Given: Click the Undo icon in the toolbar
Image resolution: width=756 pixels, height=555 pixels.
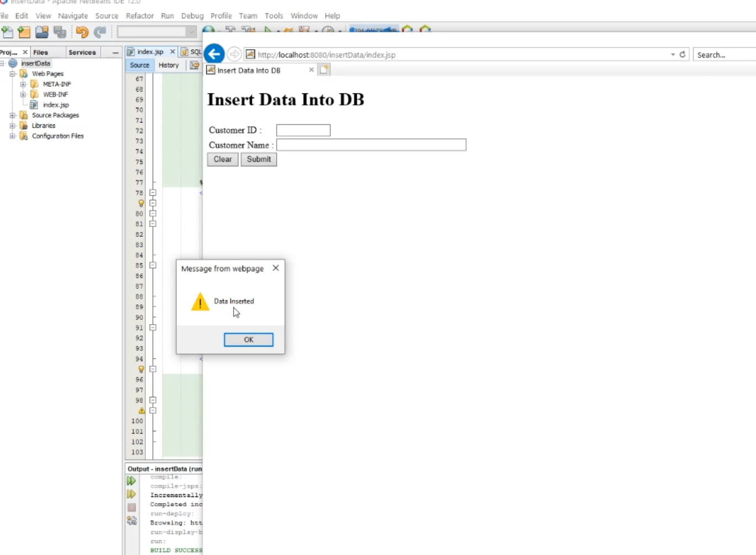Looking at the screenshot, I should point(81,32).
